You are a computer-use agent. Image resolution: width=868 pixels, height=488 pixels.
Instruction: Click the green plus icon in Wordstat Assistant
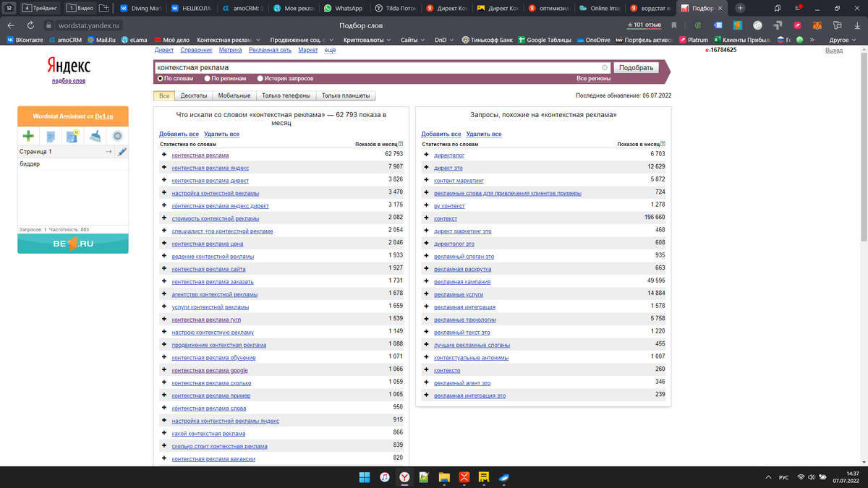28,136
